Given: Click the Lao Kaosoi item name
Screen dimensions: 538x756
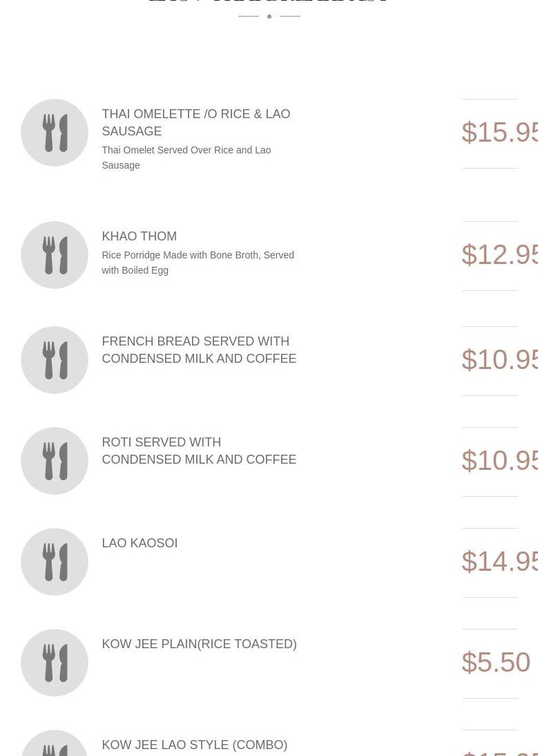Looking at the screenshot, I should click(x=140, y=543).
